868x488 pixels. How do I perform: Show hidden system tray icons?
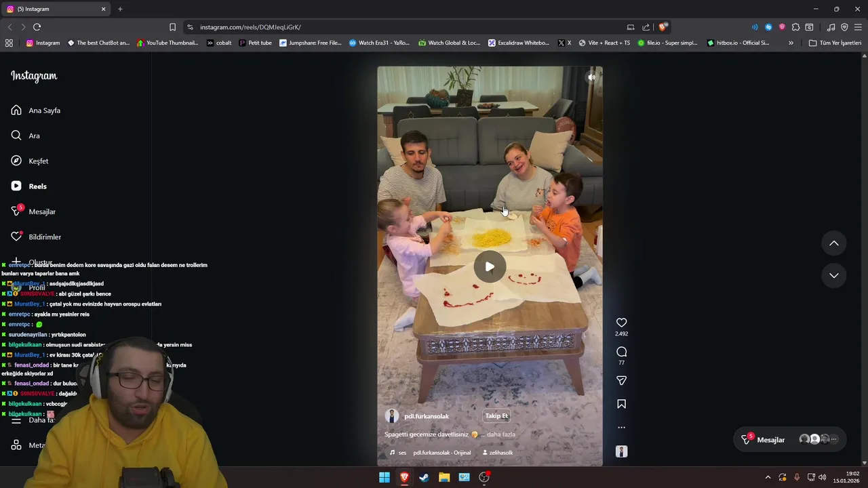point(768,477)
